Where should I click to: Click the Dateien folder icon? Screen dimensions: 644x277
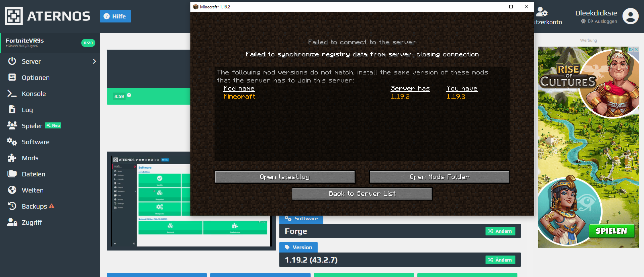tap(12, 174)
